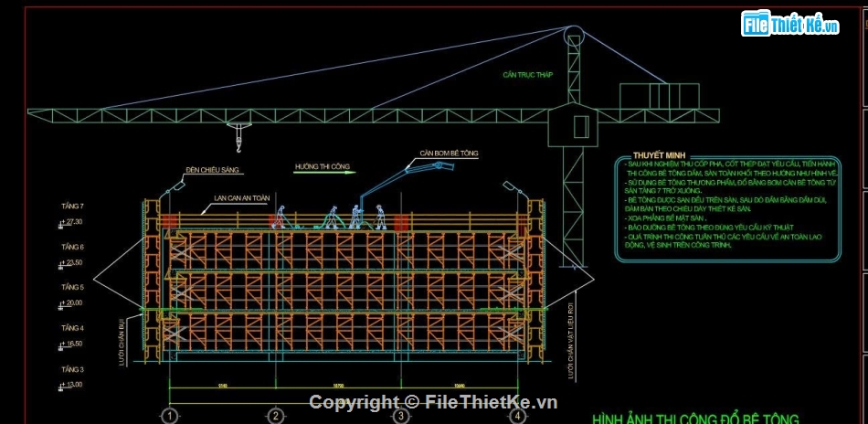Click the tower crane hook block

(x=238, y=137)
